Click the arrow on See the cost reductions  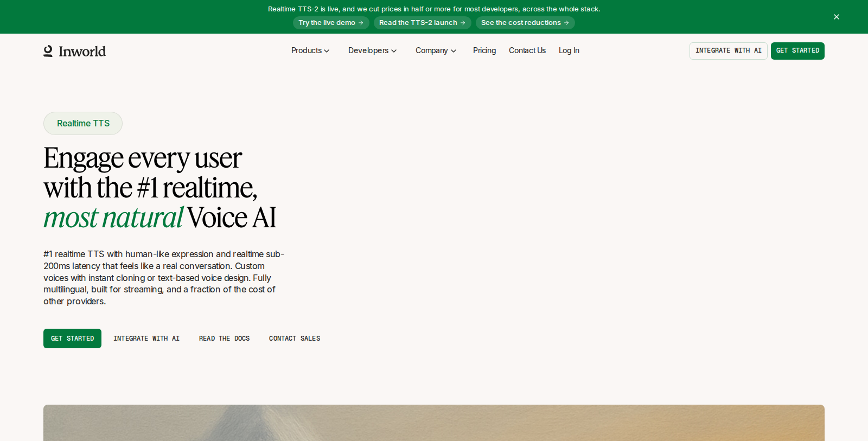click(566, 23)
